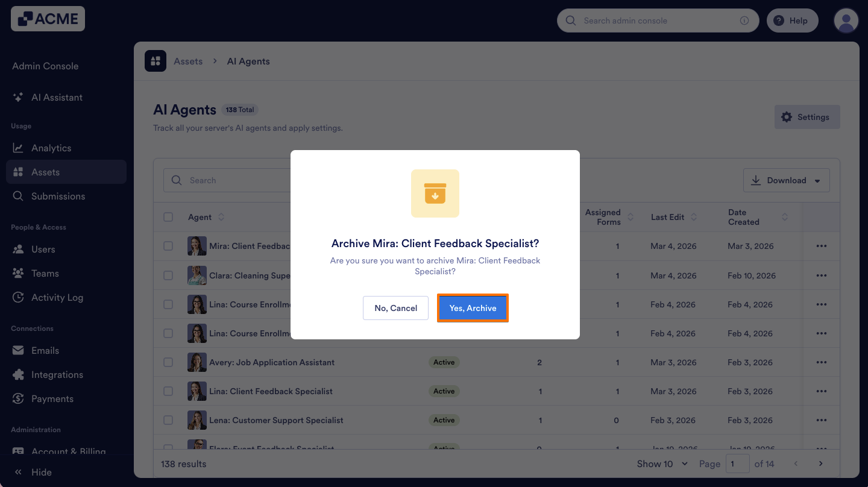This screenshot has height=487, width=868.
Task: Confirm with Yes, Archive button
Action: pos(473,308)
